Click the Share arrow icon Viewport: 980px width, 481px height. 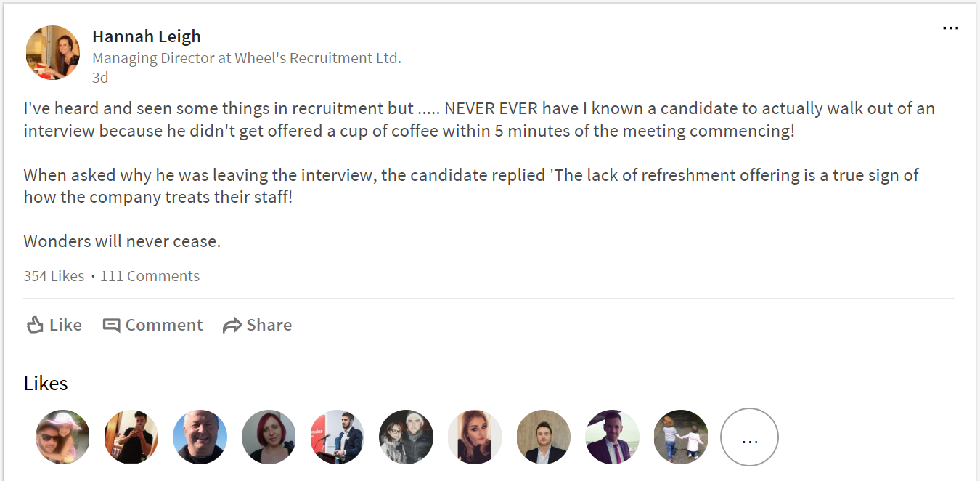pos(232,325)
